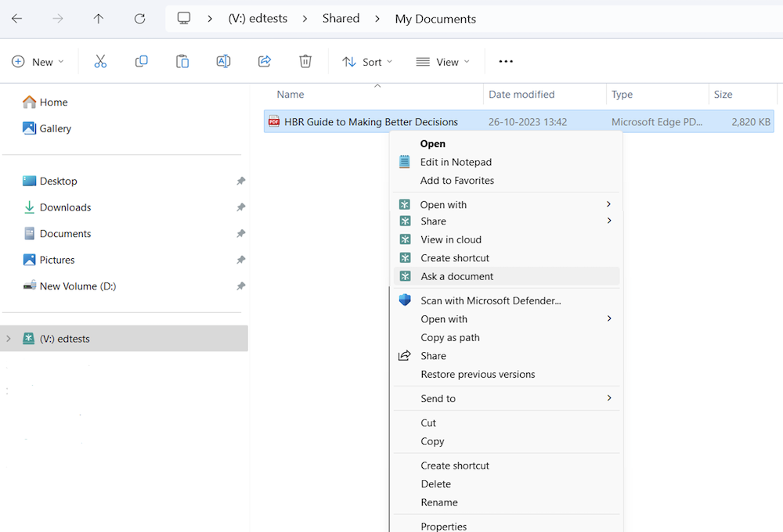Expand the Send to submenu arrow
The image size is (783, 532).
(608, 397)
